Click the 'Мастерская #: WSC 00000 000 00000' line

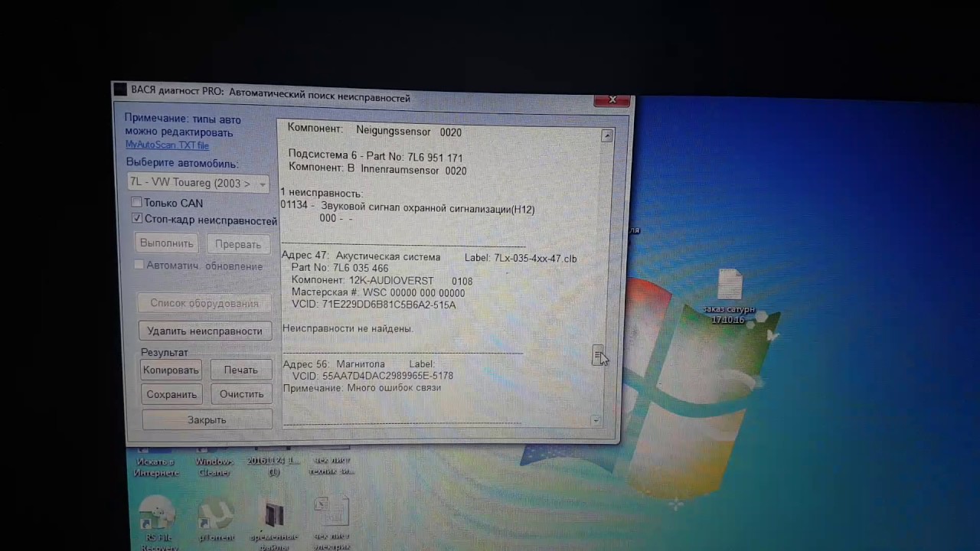point(378,292)
